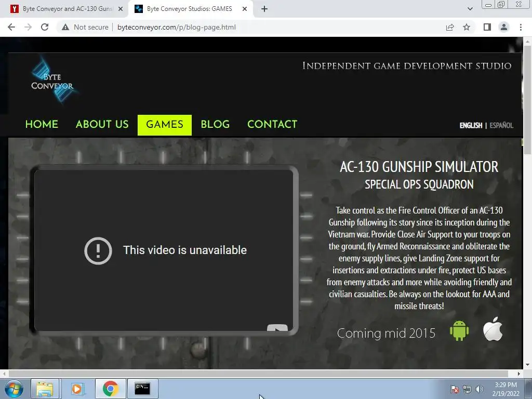This screenshot has height=399, width=532.
Task: Click the taskbar clock showing 3:29 PM
Action: tap(506, 389)
